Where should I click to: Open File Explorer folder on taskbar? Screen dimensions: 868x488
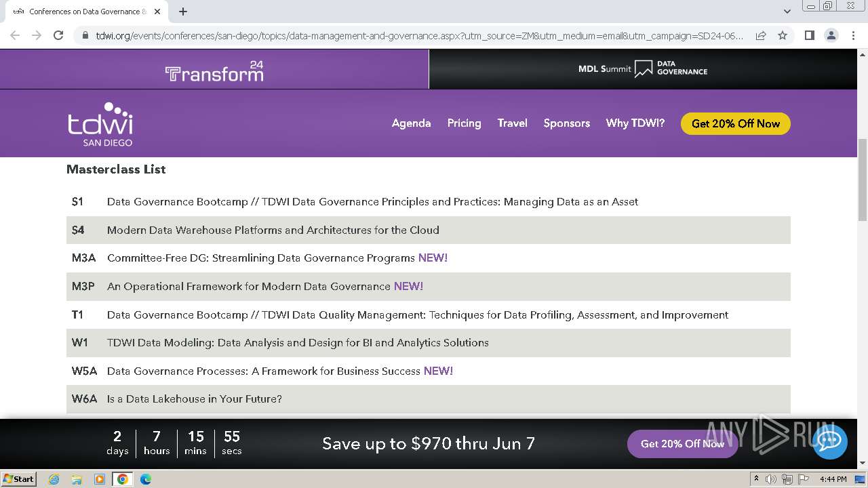click(x=77, y=479)
